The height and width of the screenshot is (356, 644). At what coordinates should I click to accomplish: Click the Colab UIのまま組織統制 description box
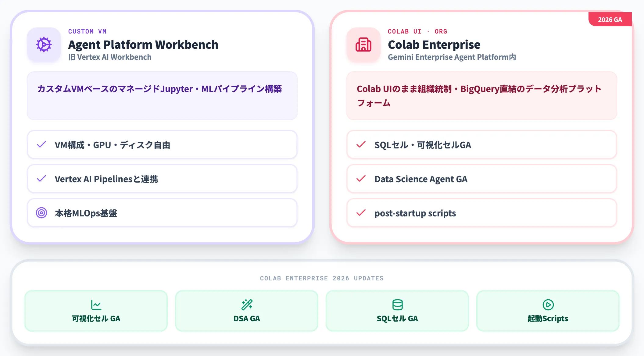tap(482, 96)
